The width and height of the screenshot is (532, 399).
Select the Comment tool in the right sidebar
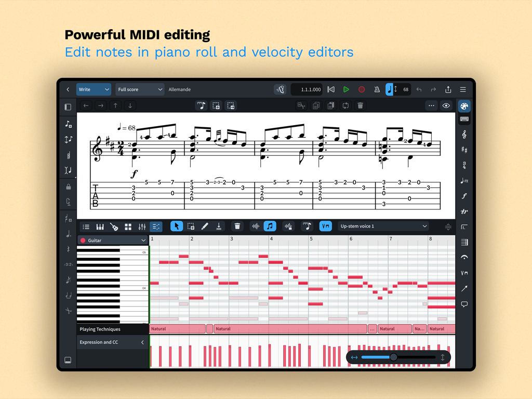pos(464,304)
